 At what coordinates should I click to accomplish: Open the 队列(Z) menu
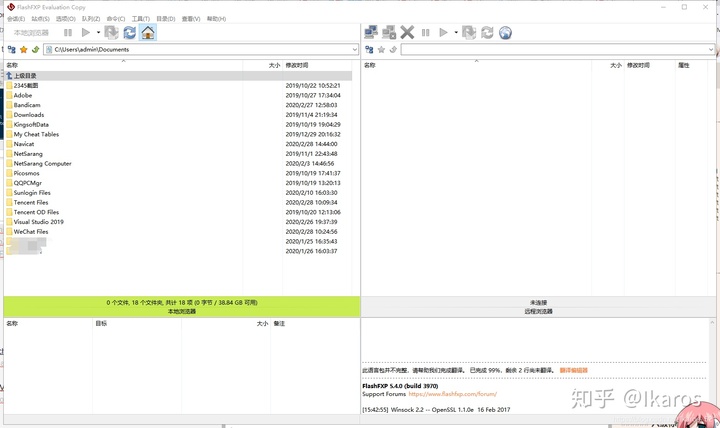click(x=91, y=19)
